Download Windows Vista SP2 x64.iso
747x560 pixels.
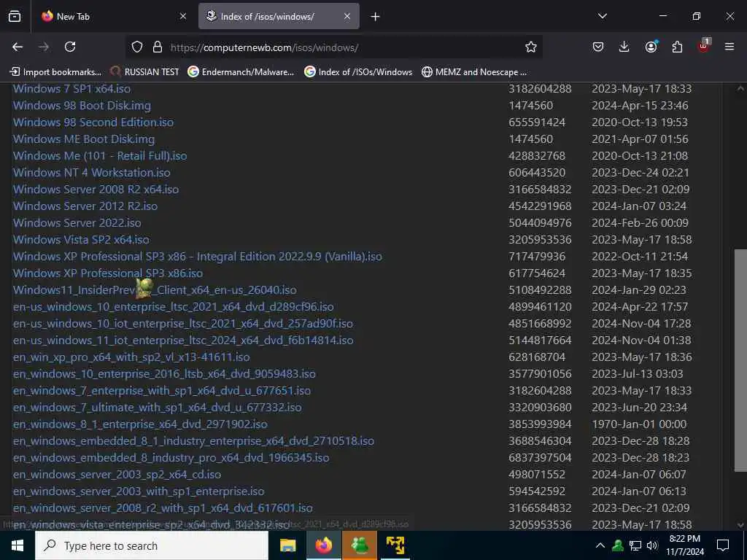pyautogui.click(x=81, y=239)
